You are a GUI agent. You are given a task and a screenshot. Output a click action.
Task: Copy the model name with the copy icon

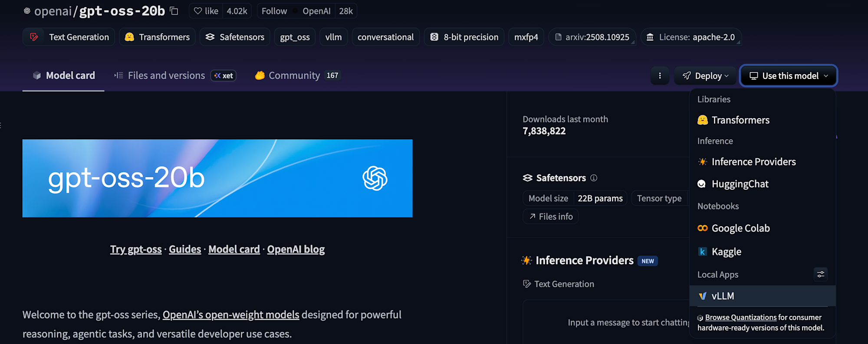pos(174,11)
